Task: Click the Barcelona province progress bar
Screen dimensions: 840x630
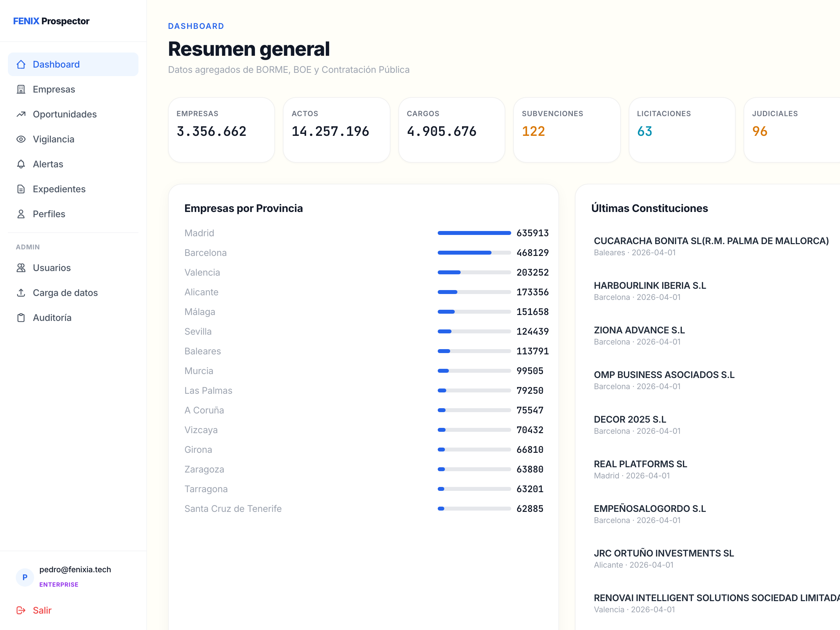Action: click(474, 253)
